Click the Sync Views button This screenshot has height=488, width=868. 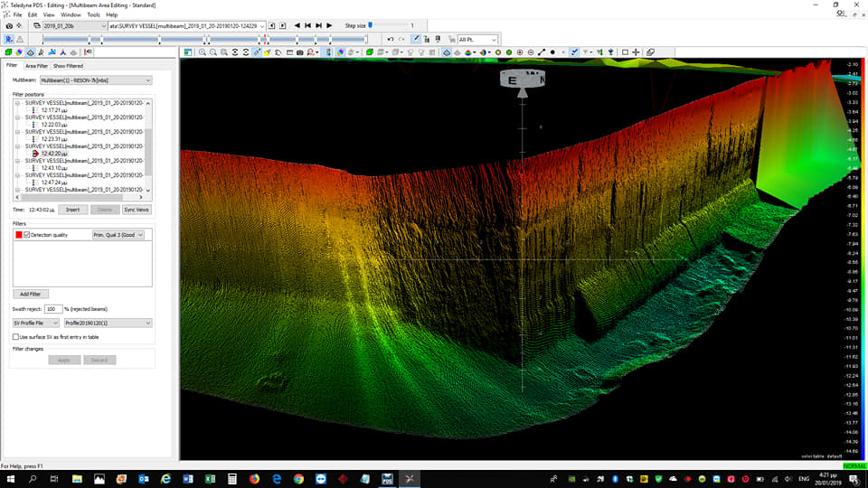[137, 210]
